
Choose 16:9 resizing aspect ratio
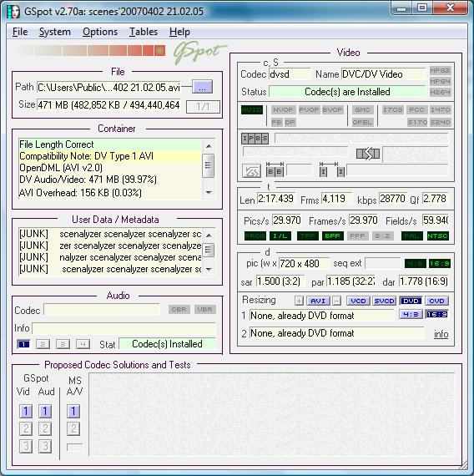tap(437, 315)
